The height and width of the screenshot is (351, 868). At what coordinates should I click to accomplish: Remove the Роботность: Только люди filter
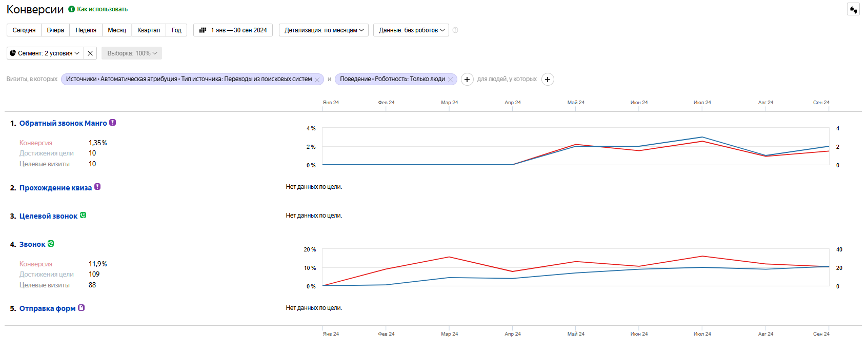451,80
